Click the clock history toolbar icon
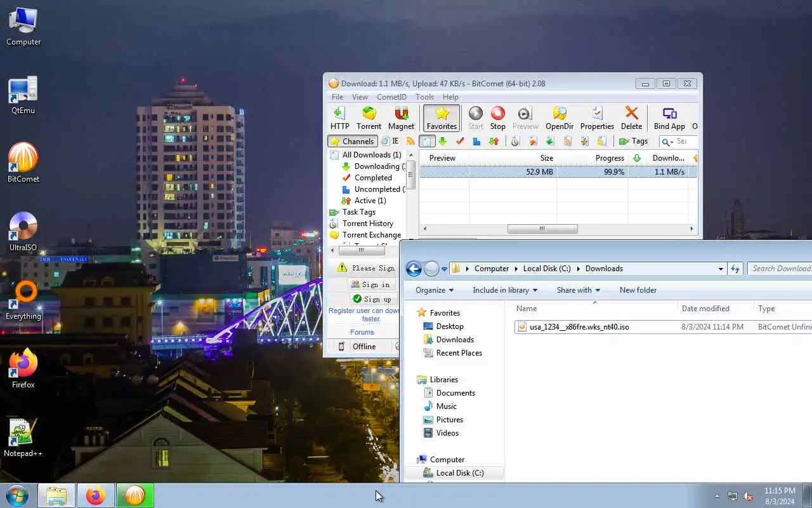 point(516,141)
